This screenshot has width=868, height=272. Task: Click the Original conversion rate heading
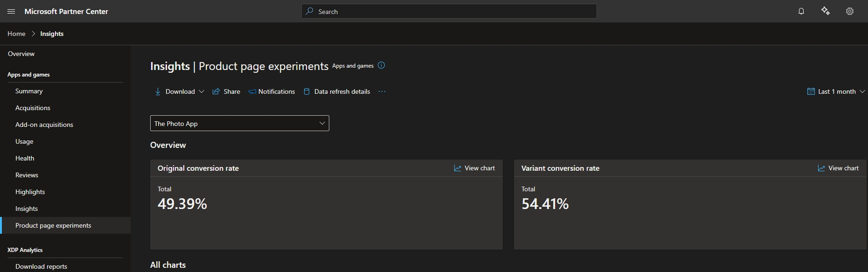click(x=198, y=168)
